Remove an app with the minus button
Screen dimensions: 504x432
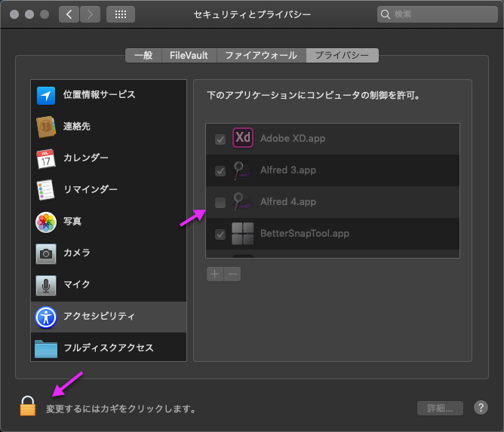click(x=232, y=274)
